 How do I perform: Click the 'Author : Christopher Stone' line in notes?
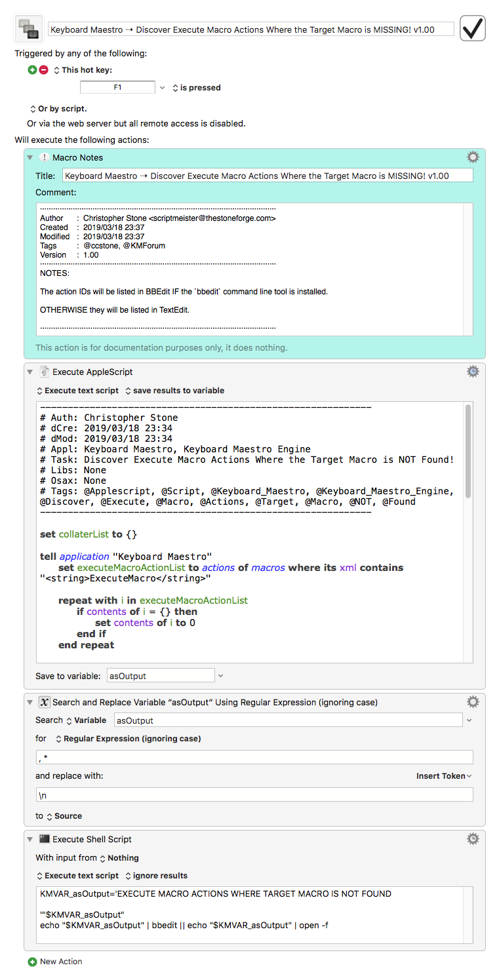pyautogui.click(x=157, y=218)
